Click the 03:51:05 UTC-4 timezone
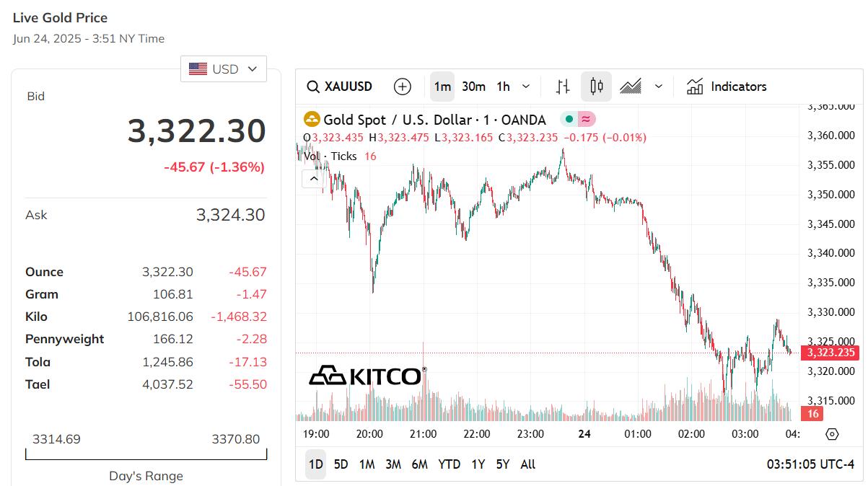The height and width of the screenshot is (486, 868). coord(810,464)
